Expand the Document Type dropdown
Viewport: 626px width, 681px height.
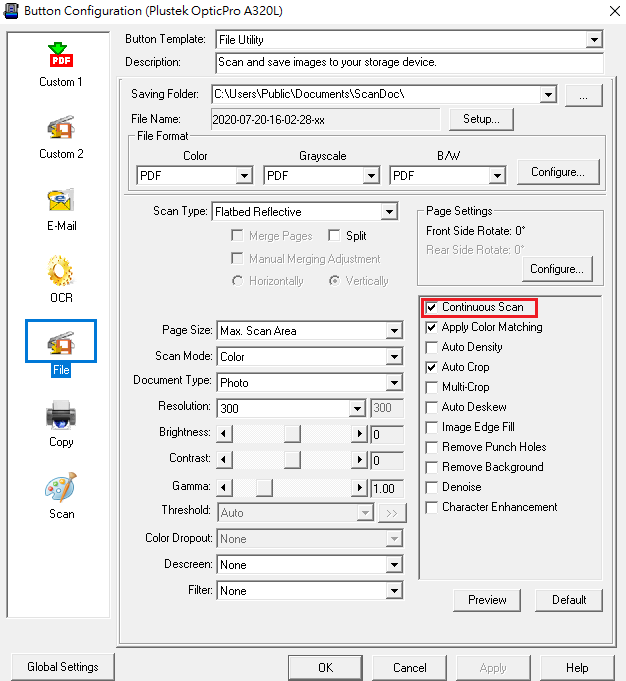click(x=394, y=383)
